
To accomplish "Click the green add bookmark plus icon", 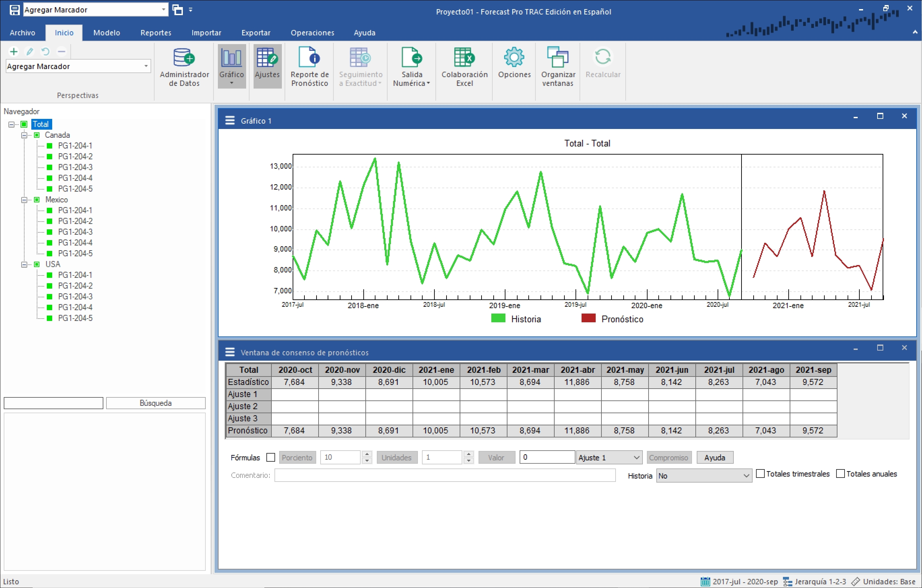I will 14,51.
